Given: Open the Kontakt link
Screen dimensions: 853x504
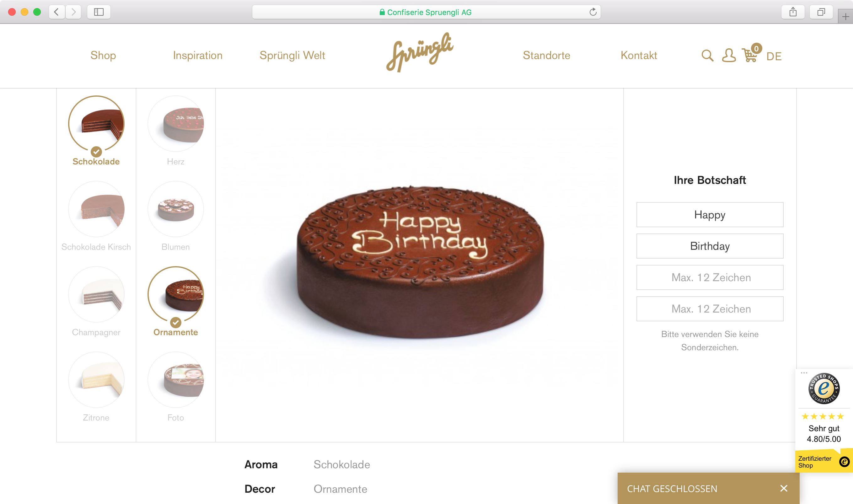Looking at the screenshot, I should click(639, 55).
